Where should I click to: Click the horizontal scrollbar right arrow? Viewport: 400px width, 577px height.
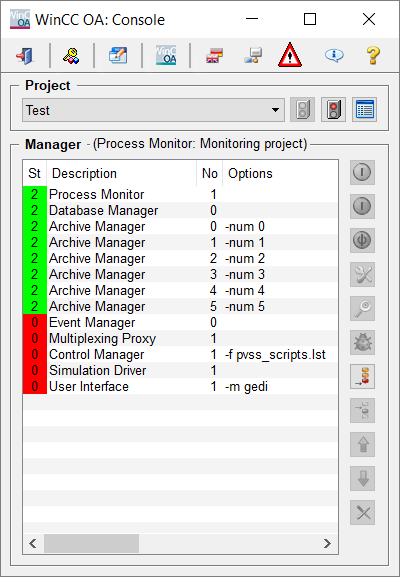(x=327, y=544)
